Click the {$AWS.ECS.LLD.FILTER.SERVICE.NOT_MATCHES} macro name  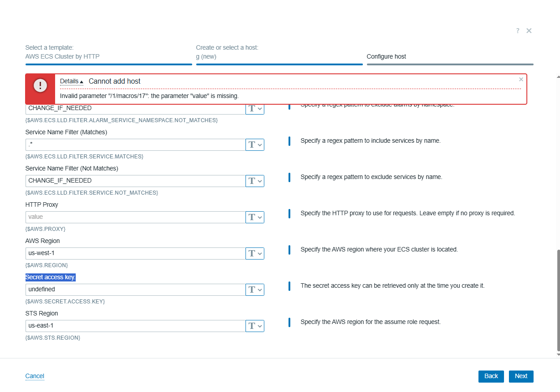pyautogui.click(x=92, y=193)
